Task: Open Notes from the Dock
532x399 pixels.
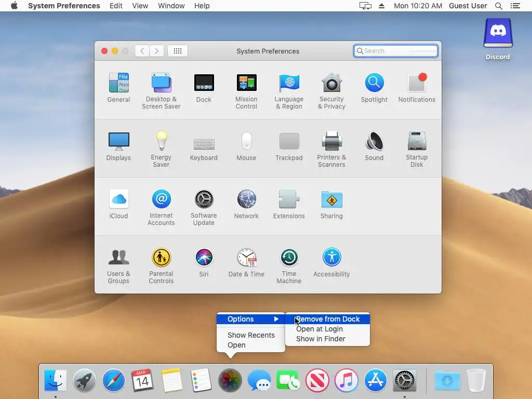Action: pyautogui.click(x=171, y=380)
